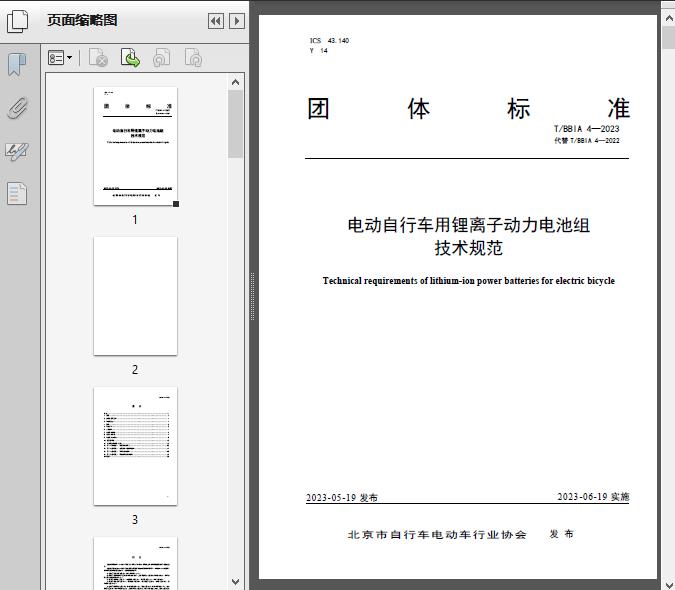Image resolution: width=675 pixels, height=590 pixels.
Task: Click the publisher 北京市自行车电动车行业协会
Action: (437, 534)
